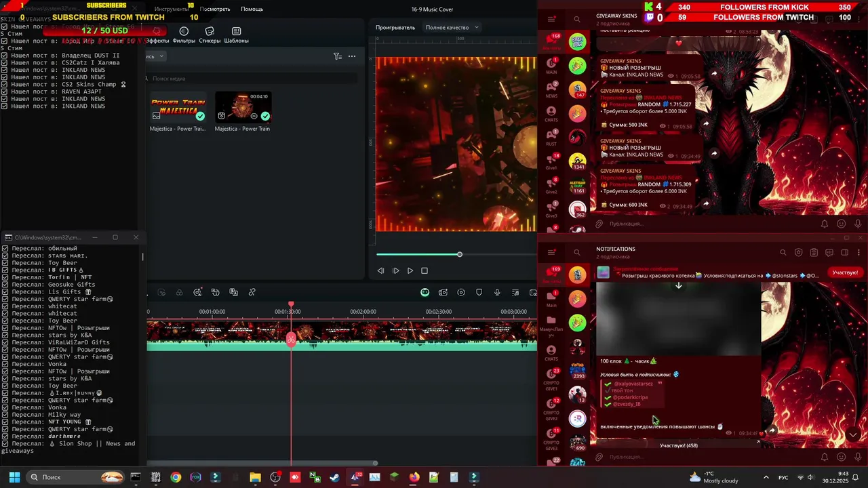Toggle checkbox next to 'Нашел пост в: CS2Catz I Халява'

pyautogui.click(x=5, y=62)
